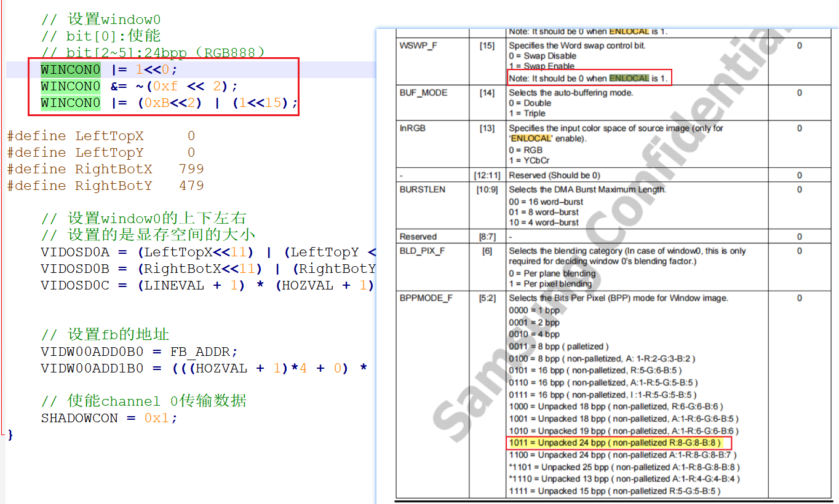839x504 pixels.
Task: Click the value 0xB in the last WINCON0 line
Action: [157, 103]
